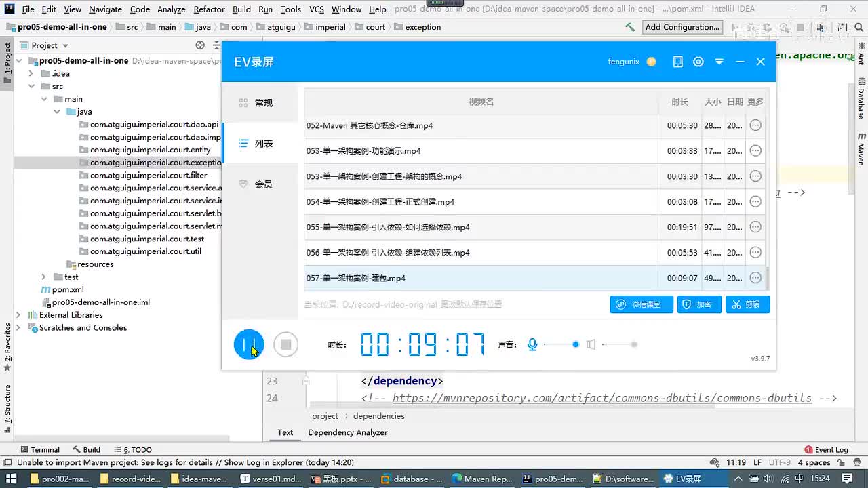Viewport: 868px width, 488px height.
Task: Click the EV video list scrollbar
Action: 768,278
